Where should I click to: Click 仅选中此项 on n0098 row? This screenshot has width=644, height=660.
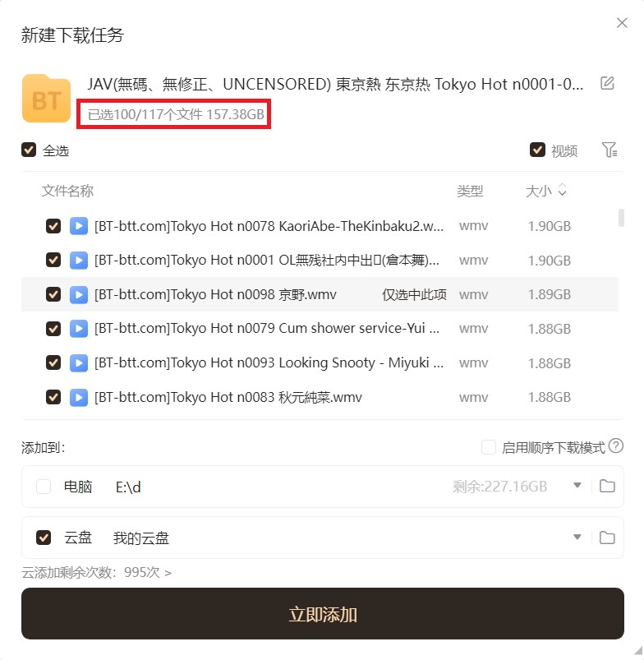coord(414,294)
